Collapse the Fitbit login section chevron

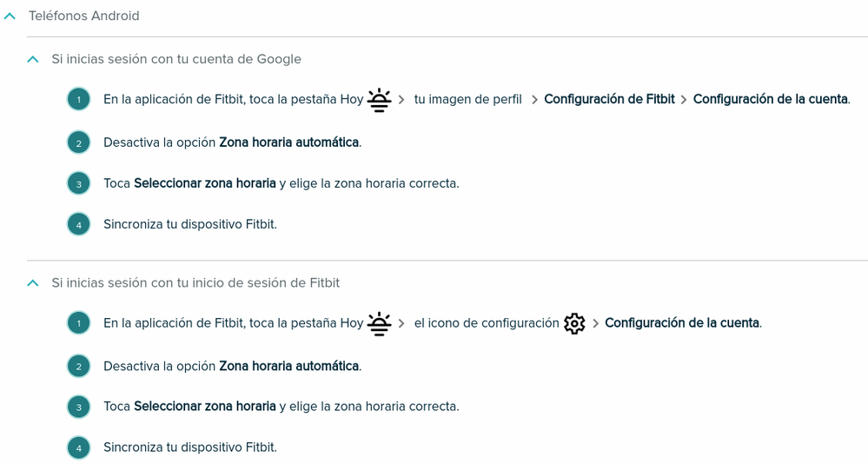tap(33, 283)
